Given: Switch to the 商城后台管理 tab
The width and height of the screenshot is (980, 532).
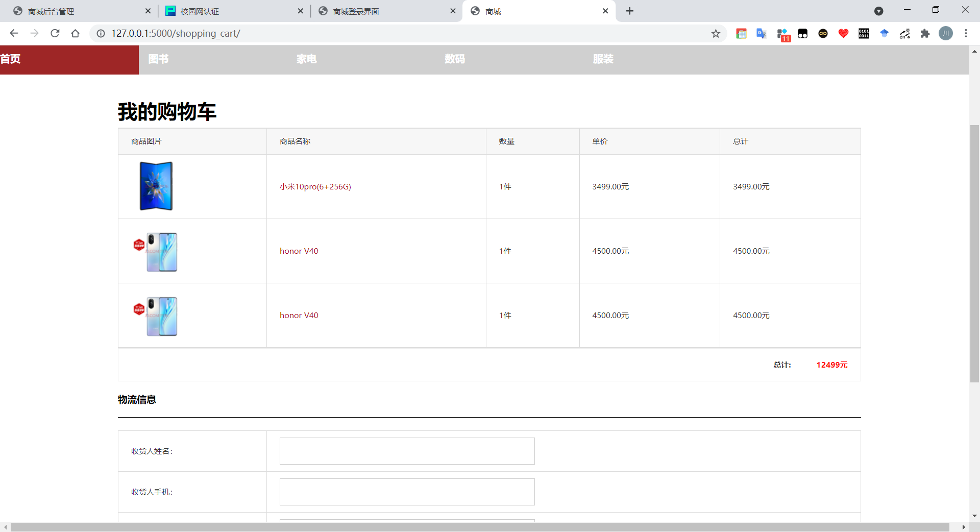Looking at the screenshot, I should click(51, 11).
